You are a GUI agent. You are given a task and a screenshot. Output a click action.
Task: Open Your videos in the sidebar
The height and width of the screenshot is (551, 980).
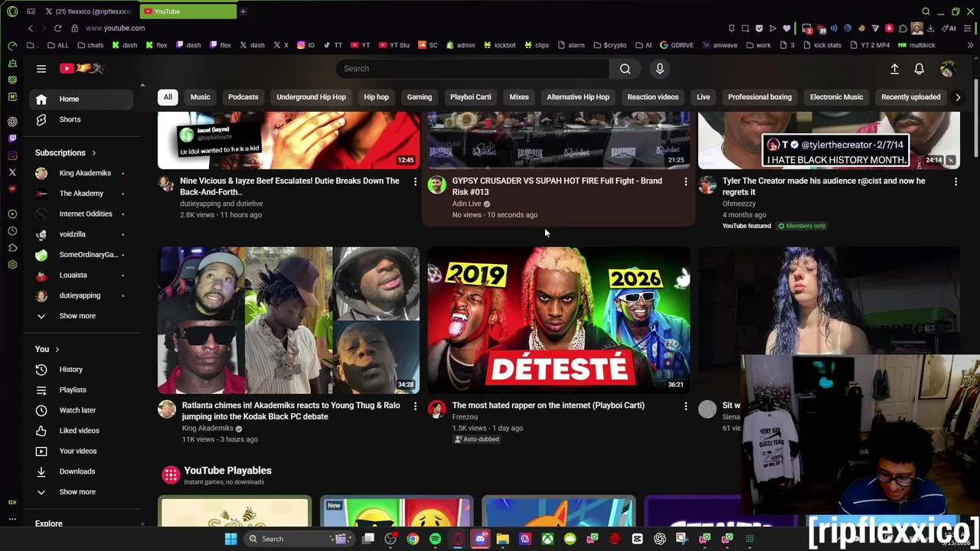[x=80, y=451]
